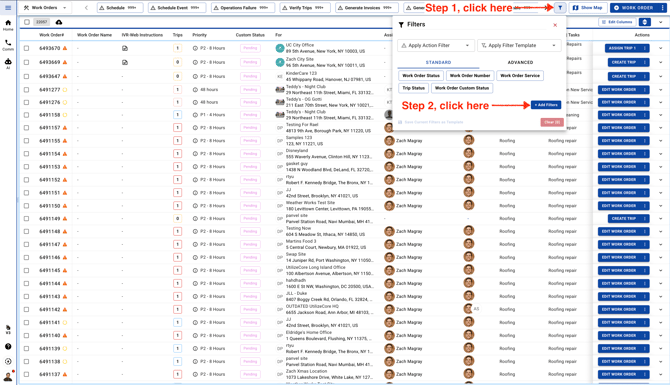
Task: Select checkbox for work order 6491158
Action: 26,115
